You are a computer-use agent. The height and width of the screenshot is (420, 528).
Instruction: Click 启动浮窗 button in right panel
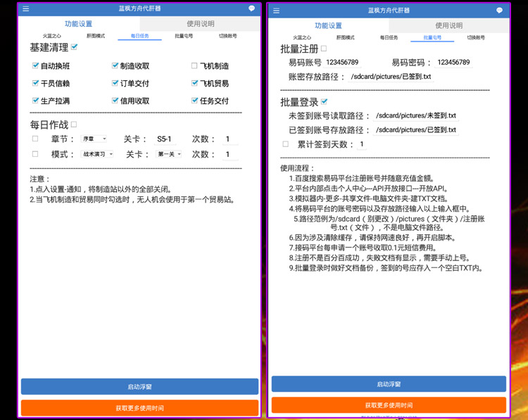click(x=389, y=384)
